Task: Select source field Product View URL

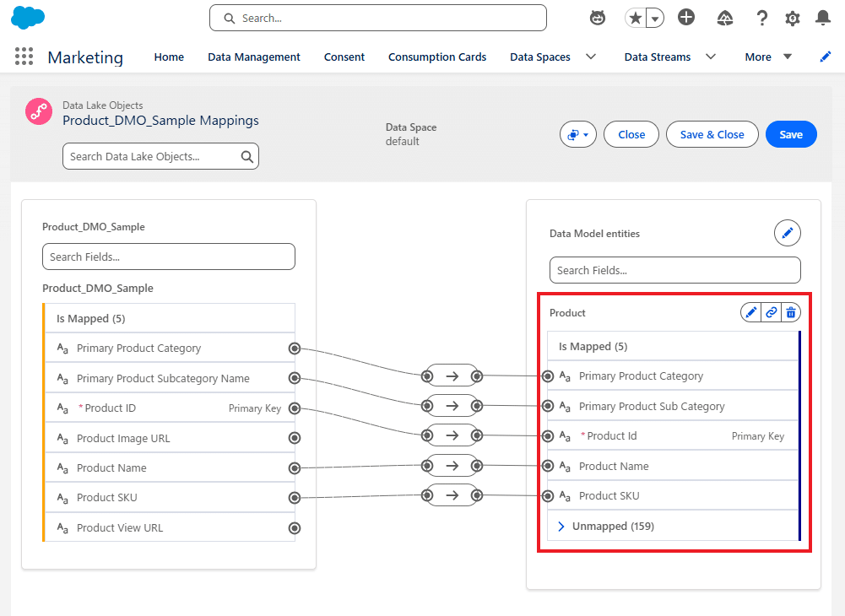Action: pyautogui.click(x=170, y=527)
